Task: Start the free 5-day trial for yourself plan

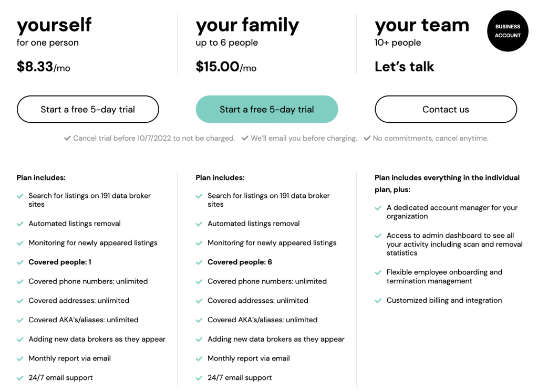Action: 88,109
